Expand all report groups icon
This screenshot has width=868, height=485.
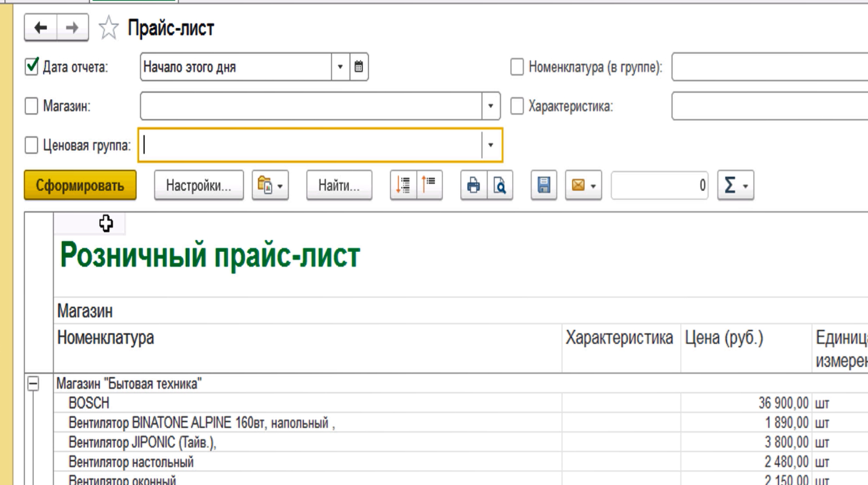[403, 185]
